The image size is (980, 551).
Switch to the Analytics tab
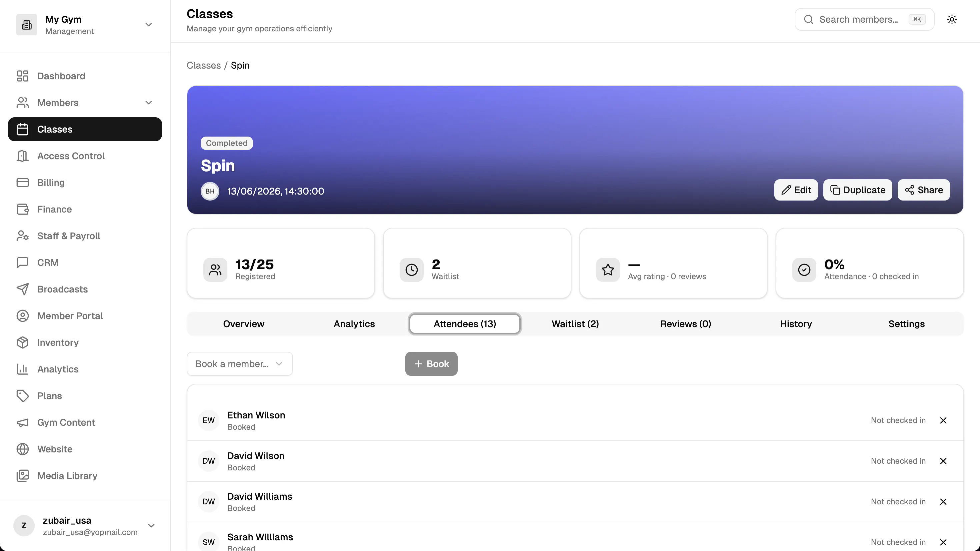pyautogui.click(x=354, y=324)
